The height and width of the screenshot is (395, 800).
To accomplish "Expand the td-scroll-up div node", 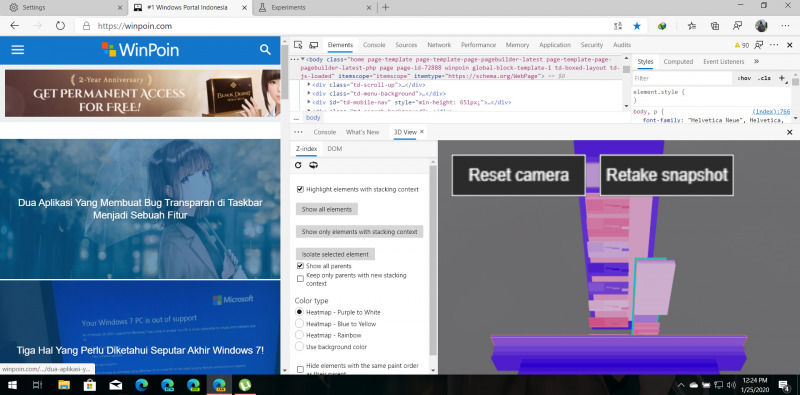I will pos(309,85).
